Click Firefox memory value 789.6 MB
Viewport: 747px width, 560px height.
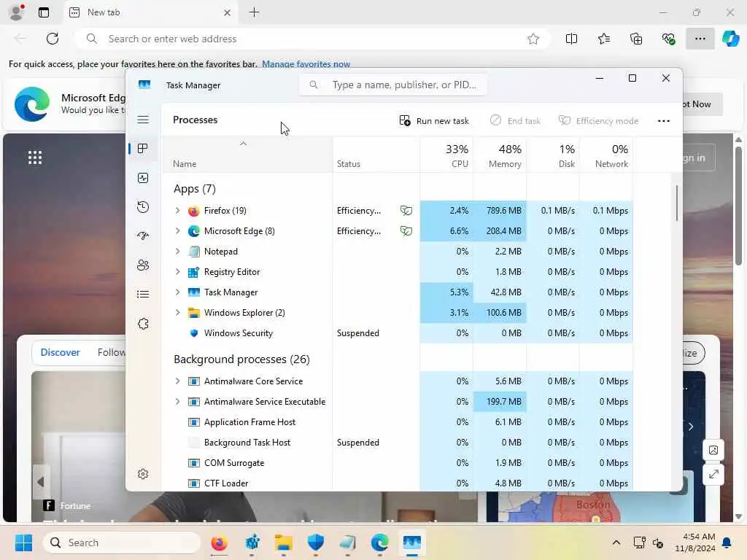pyautogui.click(x=503, y=211)
